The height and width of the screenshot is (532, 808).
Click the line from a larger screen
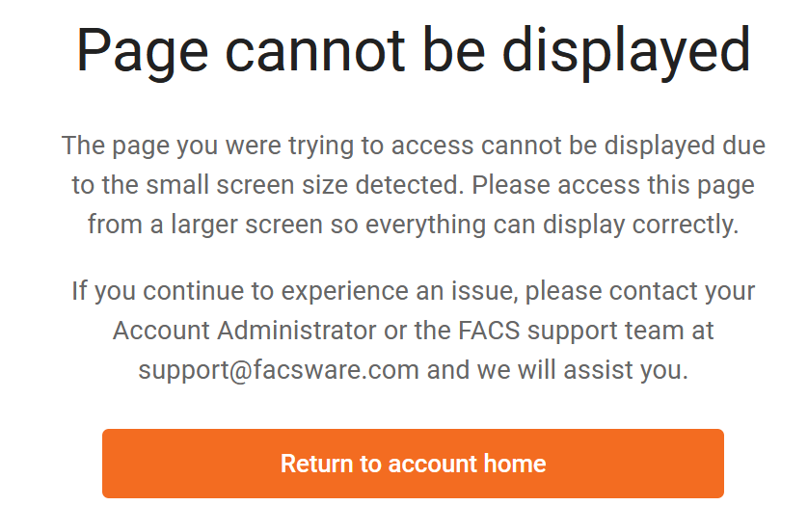pyautogui.click(x=414, y=225)
